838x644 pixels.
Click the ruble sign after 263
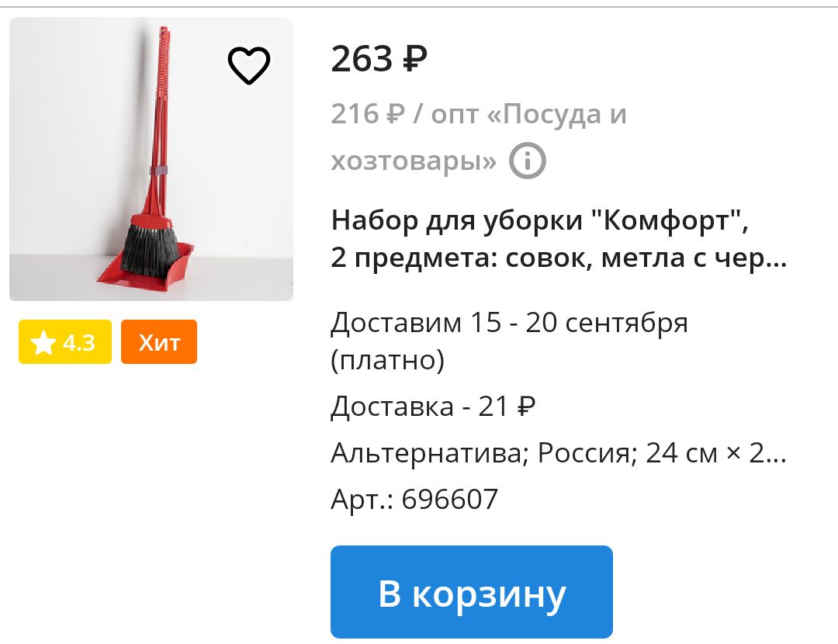[x=414, y=59]
